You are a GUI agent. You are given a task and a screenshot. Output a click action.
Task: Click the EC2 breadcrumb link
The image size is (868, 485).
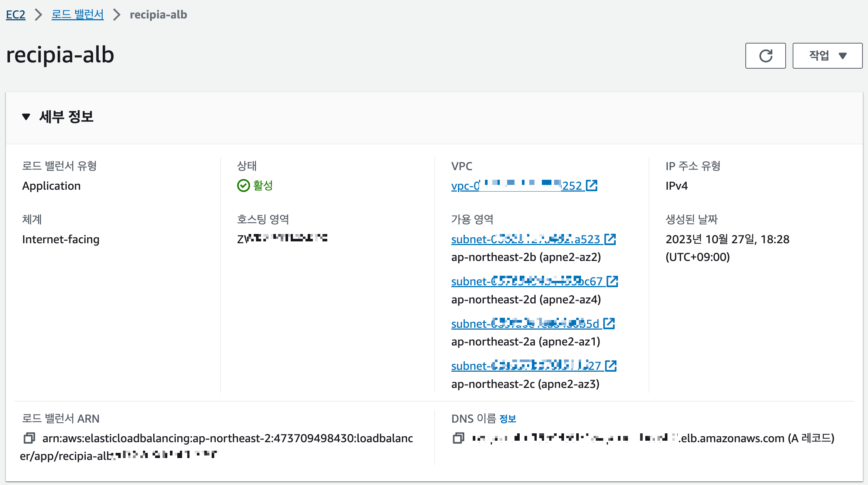coord(16,15)
